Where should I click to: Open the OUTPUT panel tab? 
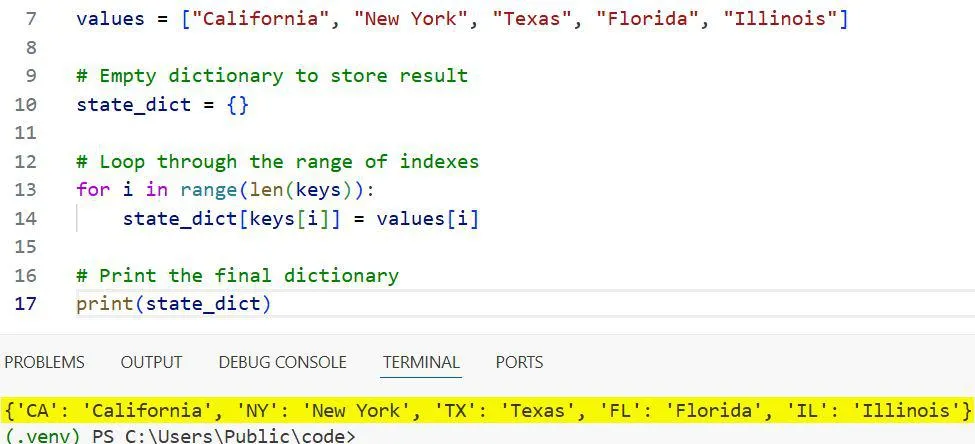click(x=151, y=362)
